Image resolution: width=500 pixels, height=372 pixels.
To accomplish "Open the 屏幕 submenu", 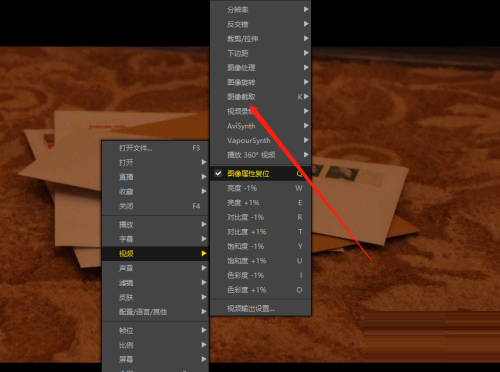I will [155, 359].
